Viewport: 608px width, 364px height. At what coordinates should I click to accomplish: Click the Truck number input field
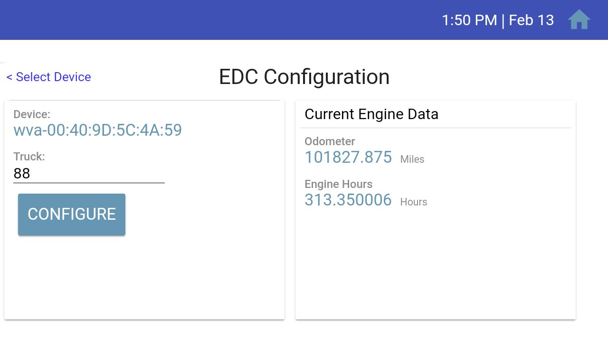[x=89, y=174]
